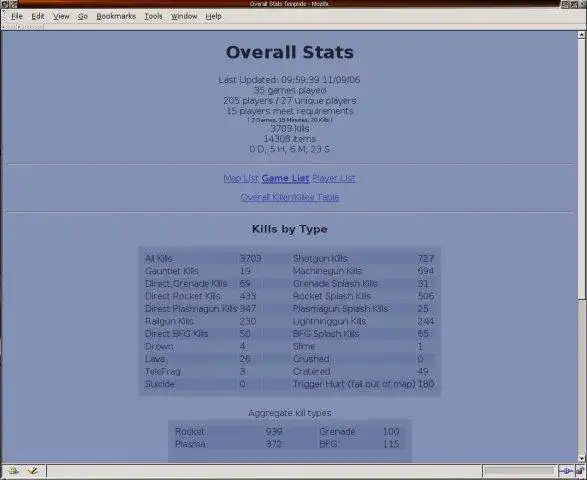The width and height of the screenshot is (587, 480).
Task: Click the aggregate 'Rocket' row label
Action: click(191, 431)
